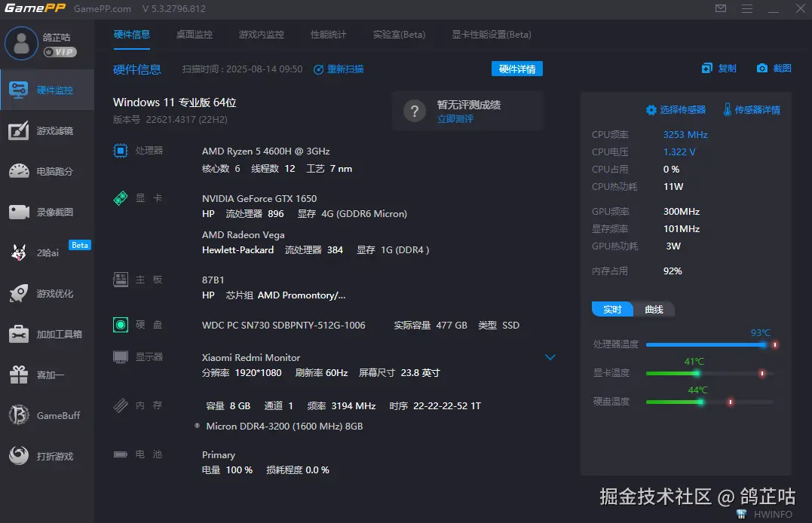Click the NVIDIA GeForce GTX 1650 text

click(259, 198)
